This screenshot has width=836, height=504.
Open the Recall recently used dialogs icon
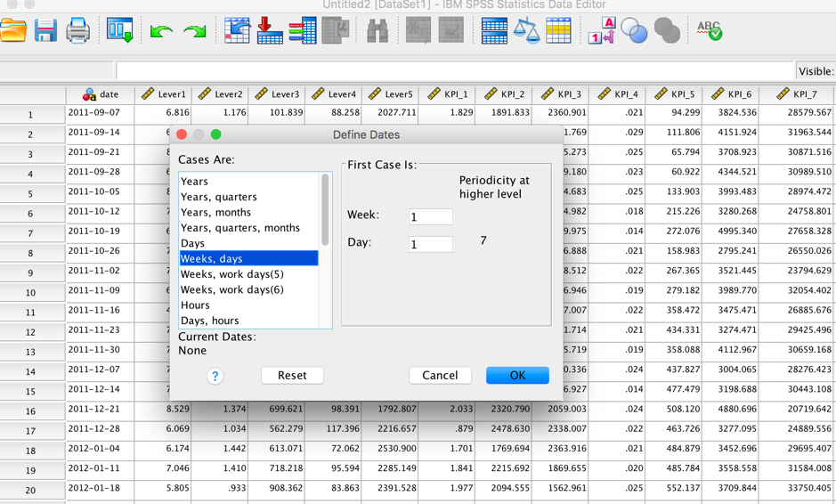[x=120, y=31]
